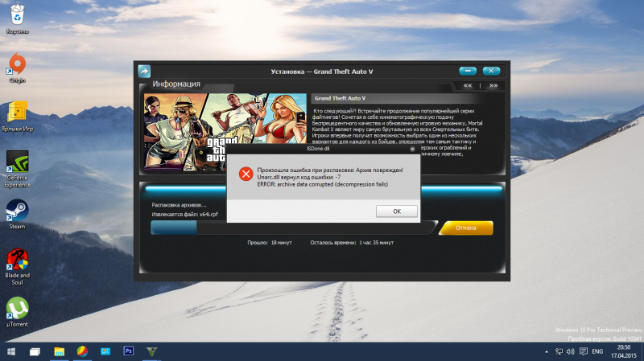The width and height of the screenshot is (644, 361).
Task: Click the unpacking progress bar
Action: pyautogui.click(x=294, y=228)
